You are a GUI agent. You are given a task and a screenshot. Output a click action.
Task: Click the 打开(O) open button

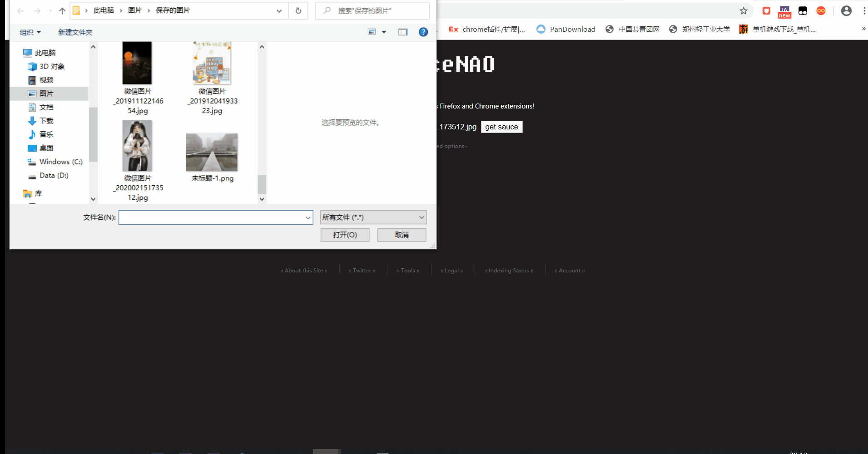coord(345,235)
